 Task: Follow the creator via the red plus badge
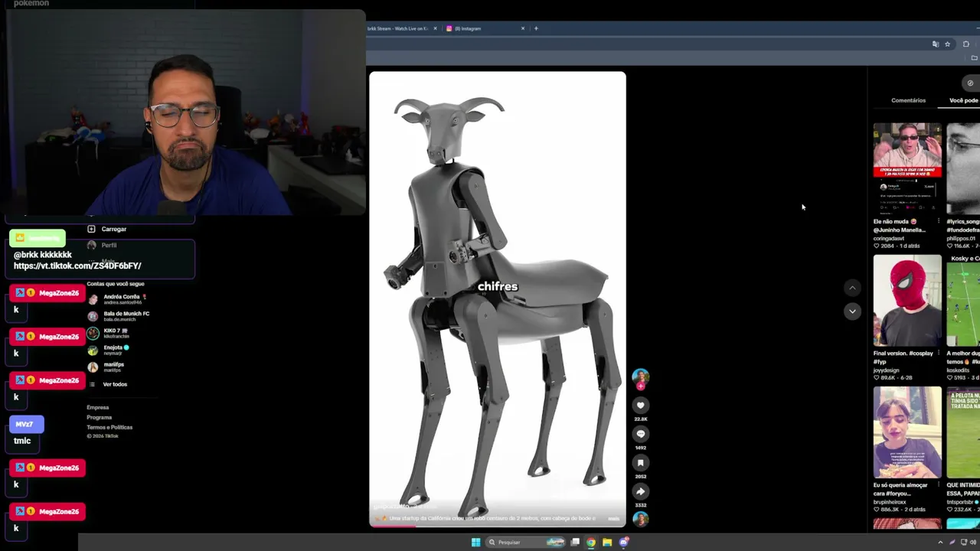click(641, 386)
